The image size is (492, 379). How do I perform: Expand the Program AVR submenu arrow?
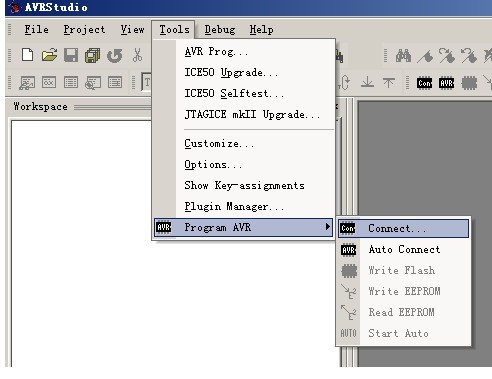coord(328,227)
